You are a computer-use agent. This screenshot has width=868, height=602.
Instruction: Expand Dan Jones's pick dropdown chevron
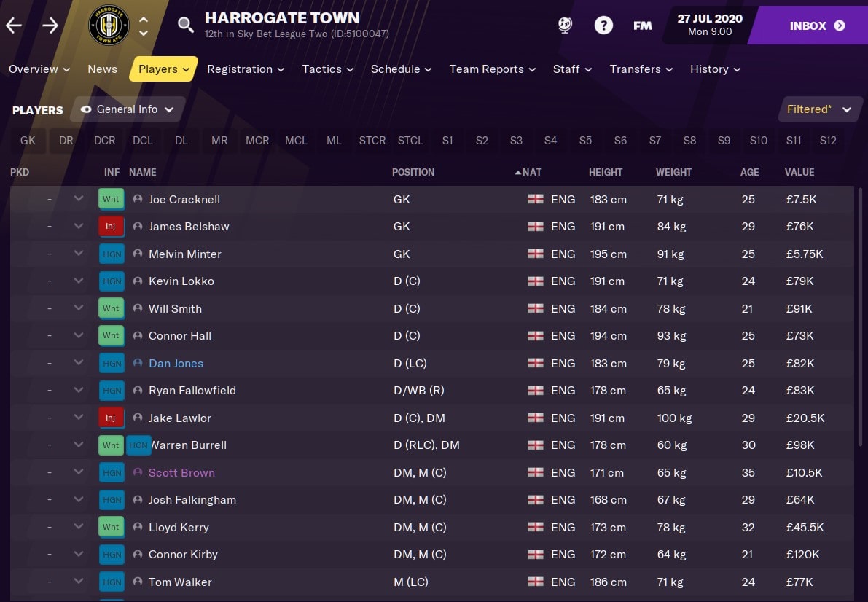pos(79,363)
